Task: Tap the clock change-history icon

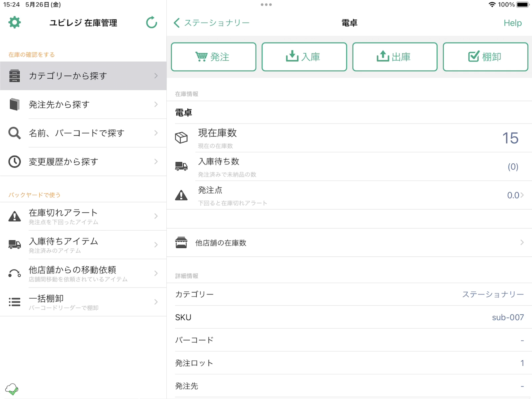Action: click(15, 162)
